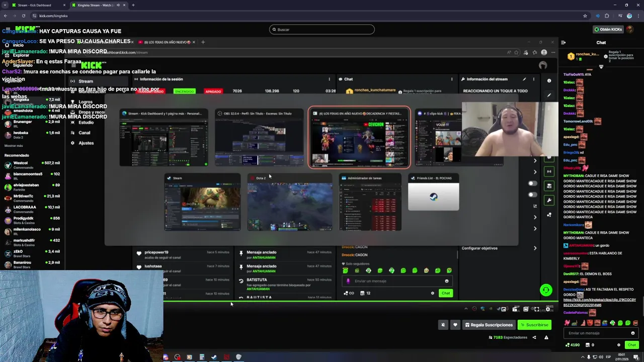Open recommended channel elviejoesteban
This screenshot has width=644, height=362.
(x=33, y=187)
